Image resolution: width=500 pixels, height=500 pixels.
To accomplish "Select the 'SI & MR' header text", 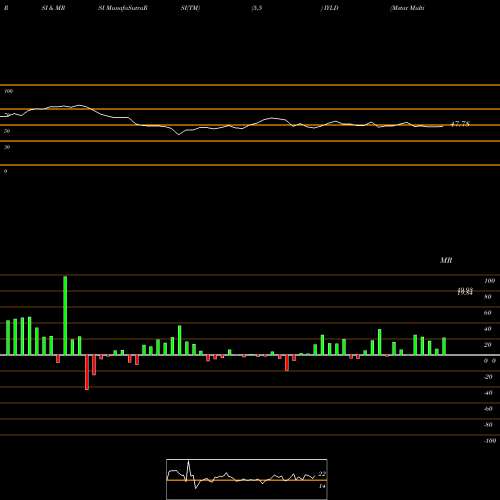I will tap(53, 8).
